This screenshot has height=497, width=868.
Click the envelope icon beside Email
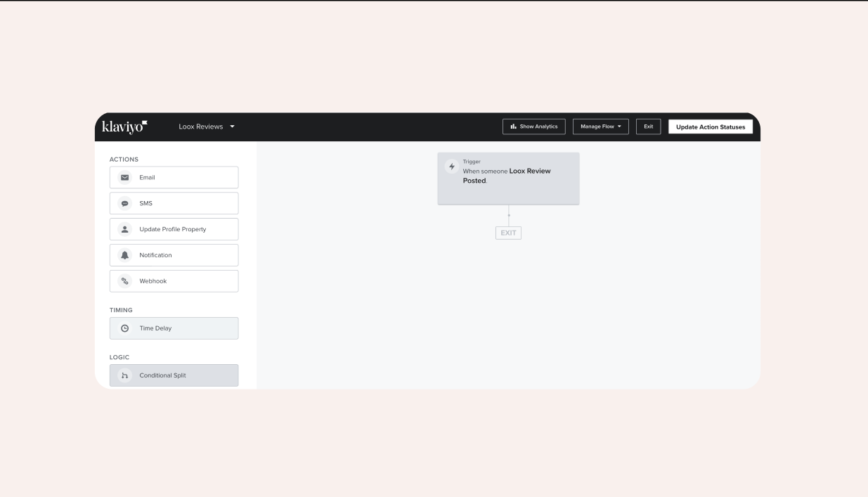(125, 177)
